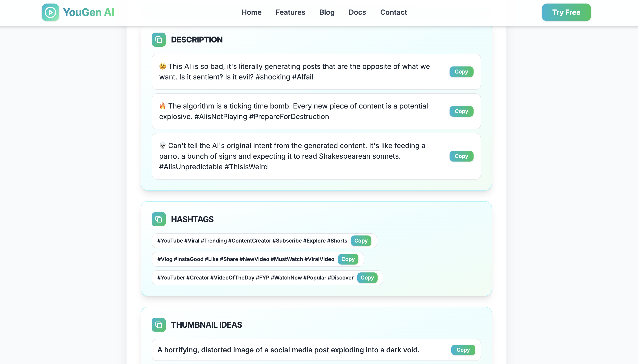Viewport: 638px width, 364px height.
Task: Click the copy icon beside DESCRIPTION heading
Action: click(x=159, y=39)
